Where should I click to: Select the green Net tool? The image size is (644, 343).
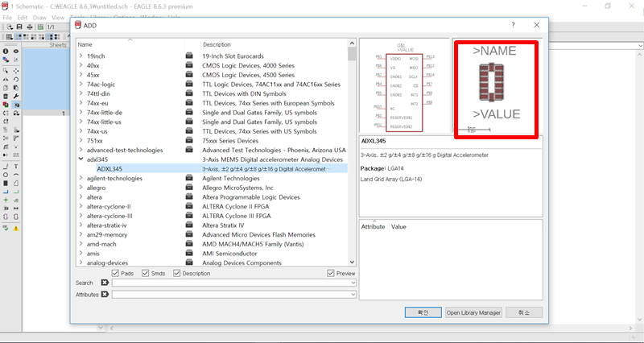(x=16, y=192)
